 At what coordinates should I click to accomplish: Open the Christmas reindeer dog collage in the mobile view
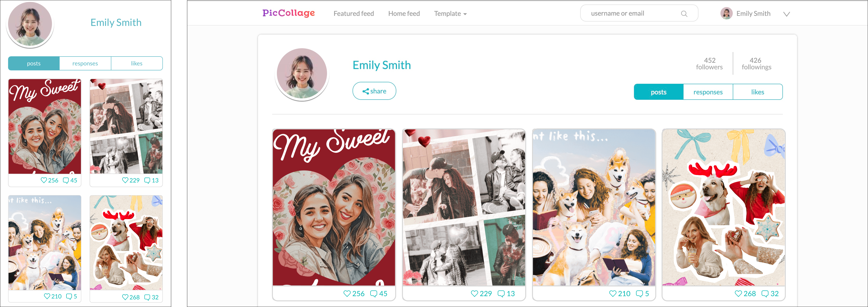[x=126, y=243]
